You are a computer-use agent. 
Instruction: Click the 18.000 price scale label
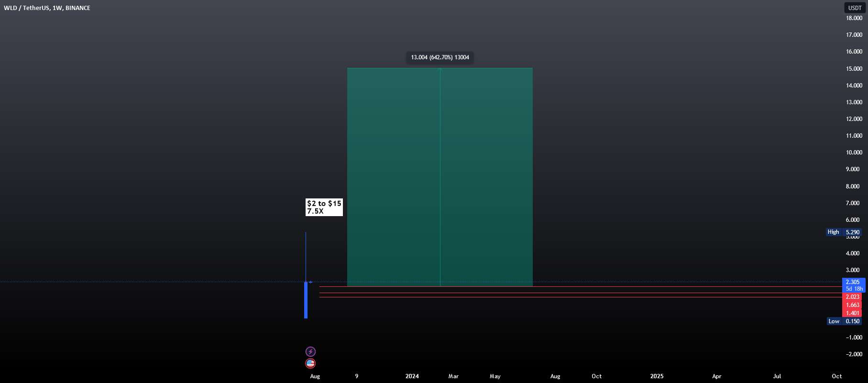coord(854,18)
